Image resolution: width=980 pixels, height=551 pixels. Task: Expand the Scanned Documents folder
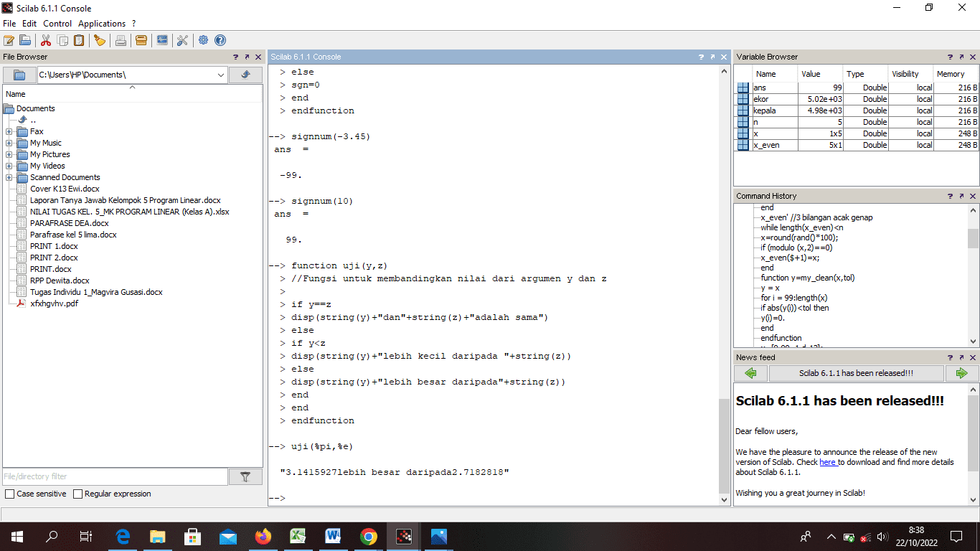pyautogui.click(x=9, y=177)
